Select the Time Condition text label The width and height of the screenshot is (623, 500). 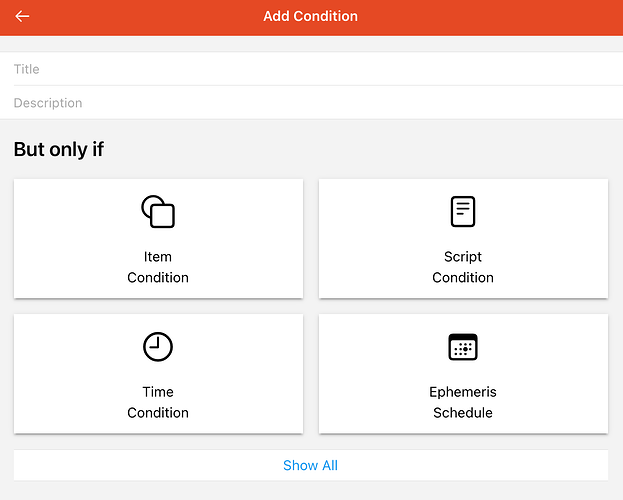[158, 402]
